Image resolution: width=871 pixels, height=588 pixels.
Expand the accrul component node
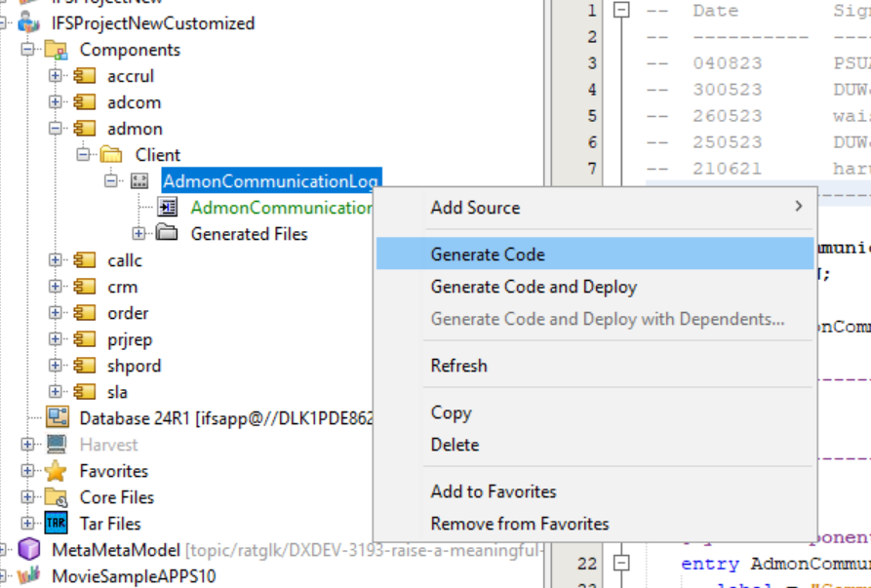coord(56,76)
